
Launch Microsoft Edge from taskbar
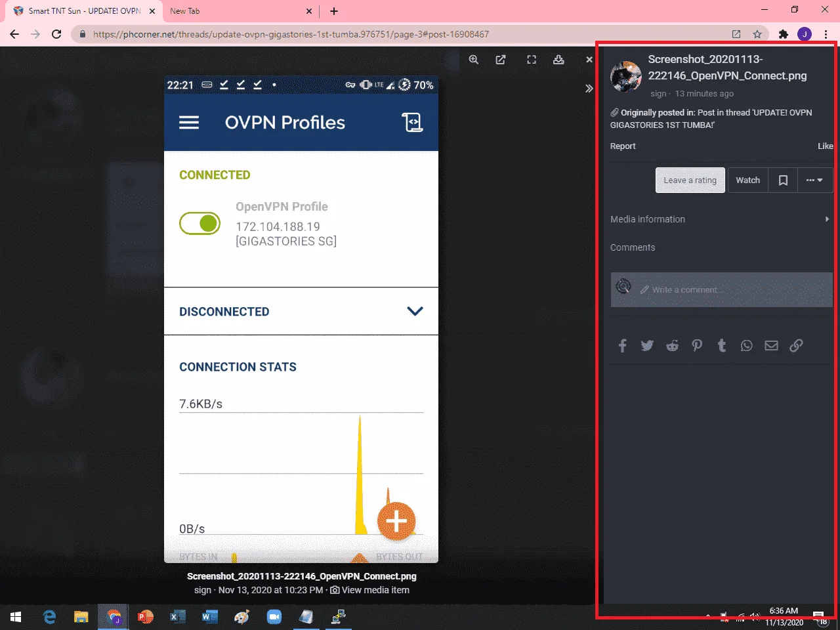[x=49, y=617]
